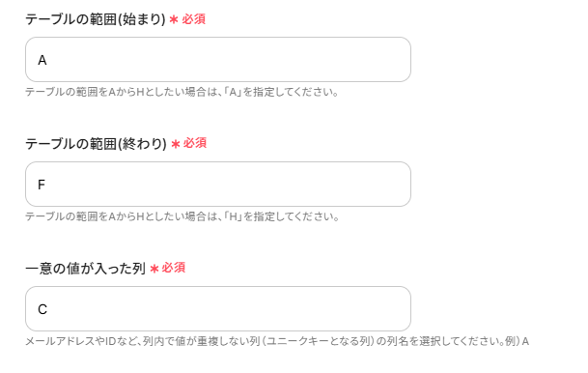Focus the 一意の値が入った列 input field
This screenshot has height=373, width=588.
(x=218, y=309)
